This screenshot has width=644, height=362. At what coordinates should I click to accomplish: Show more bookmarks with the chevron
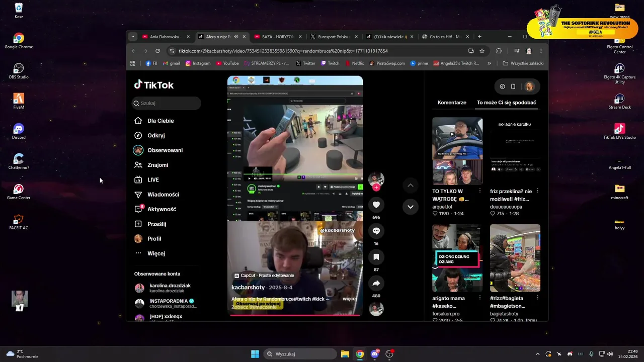(489, 63)
